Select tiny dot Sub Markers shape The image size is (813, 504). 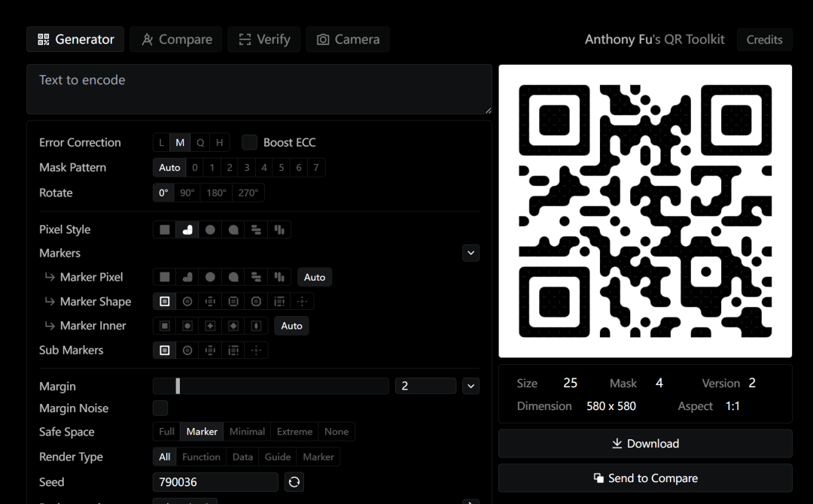tap(256, 350)
